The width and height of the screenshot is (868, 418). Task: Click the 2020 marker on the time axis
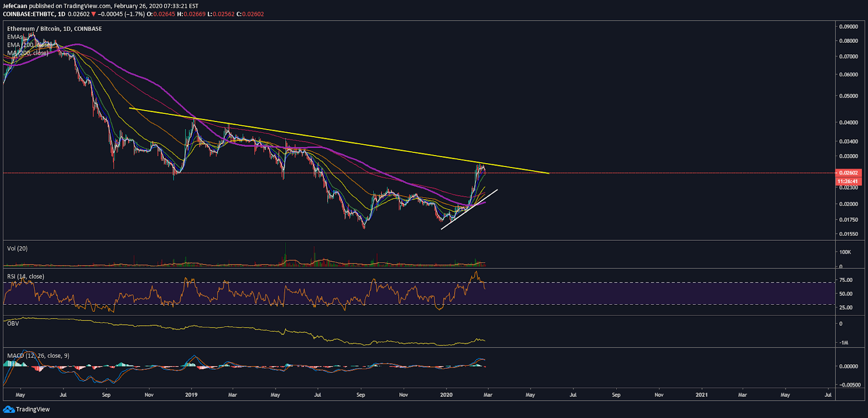click(445, 395)
